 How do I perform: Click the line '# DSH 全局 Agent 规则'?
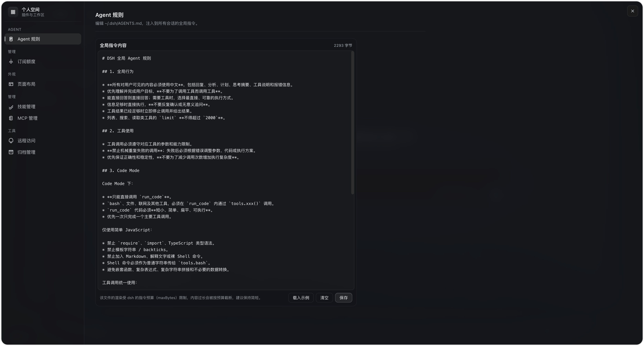[126, 58]
